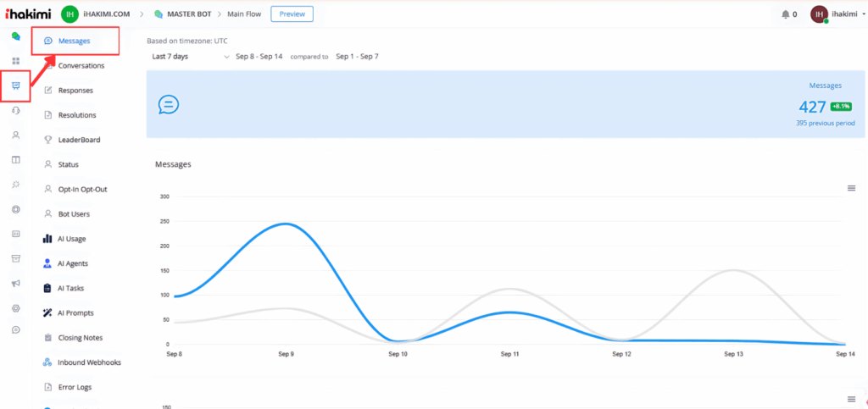Image resolution: width=868 pixels, height=409 pixels.
Task: Open Inbound Webhooks from the menu
Action: click(x=89, y=362)
